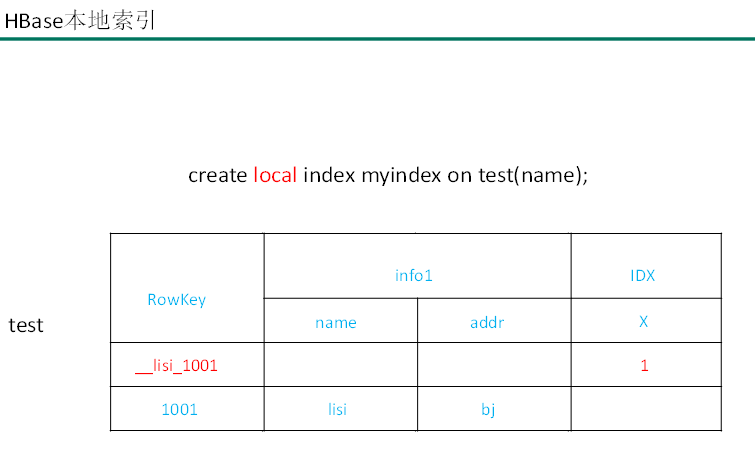Click the 'lisi' name value cell
The image size is (755, 471).
point(340,409)
